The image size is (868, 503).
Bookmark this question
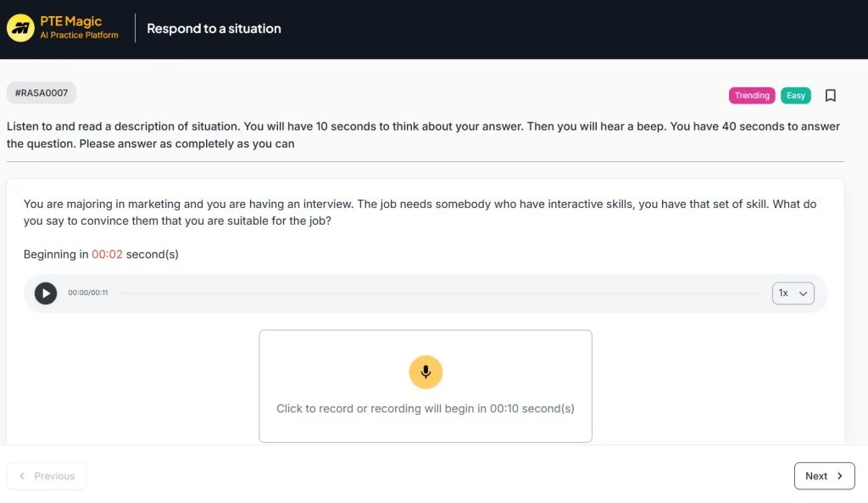tap(831, 96)
